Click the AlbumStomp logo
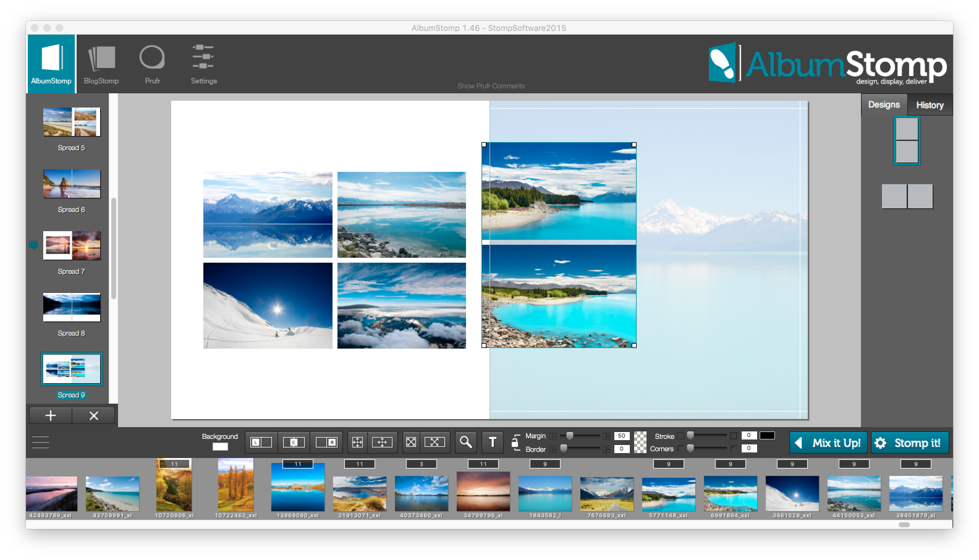979x560 pixels. click(x=827, y=64)
